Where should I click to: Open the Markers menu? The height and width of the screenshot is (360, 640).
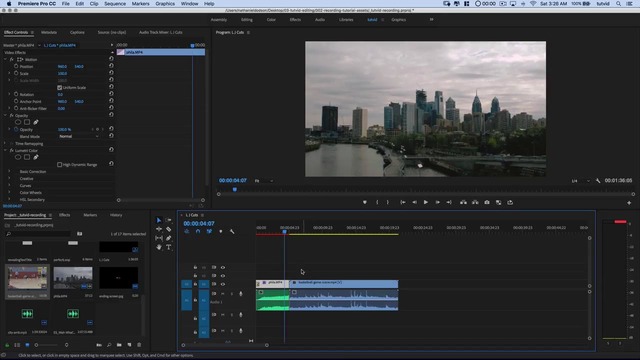point(140,4)
